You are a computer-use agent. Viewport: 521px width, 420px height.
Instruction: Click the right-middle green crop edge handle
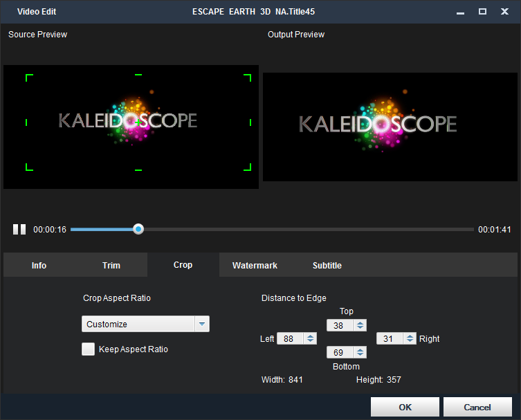tap(250, 122)
